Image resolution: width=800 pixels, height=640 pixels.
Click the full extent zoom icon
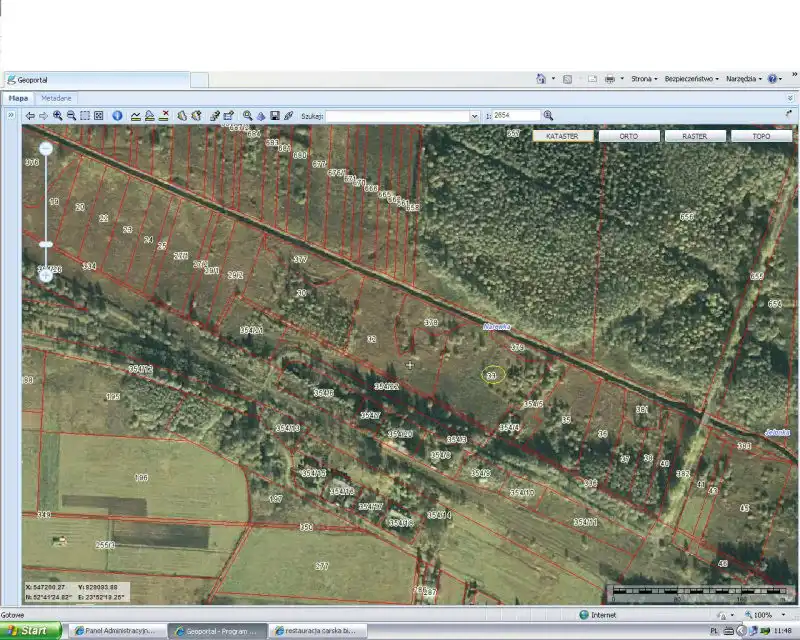point(99,116)
